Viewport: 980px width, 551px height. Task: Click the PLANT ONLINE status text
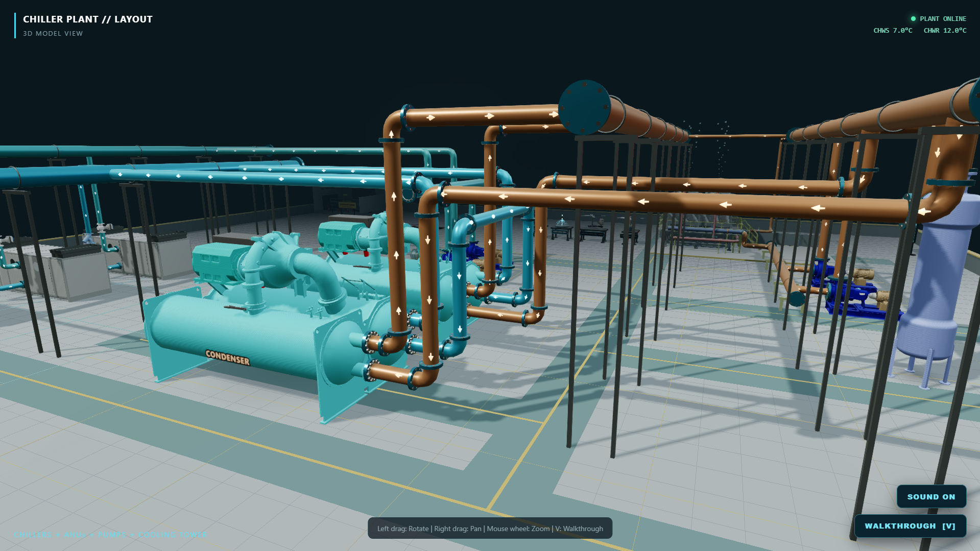click(x=943, y=19)
